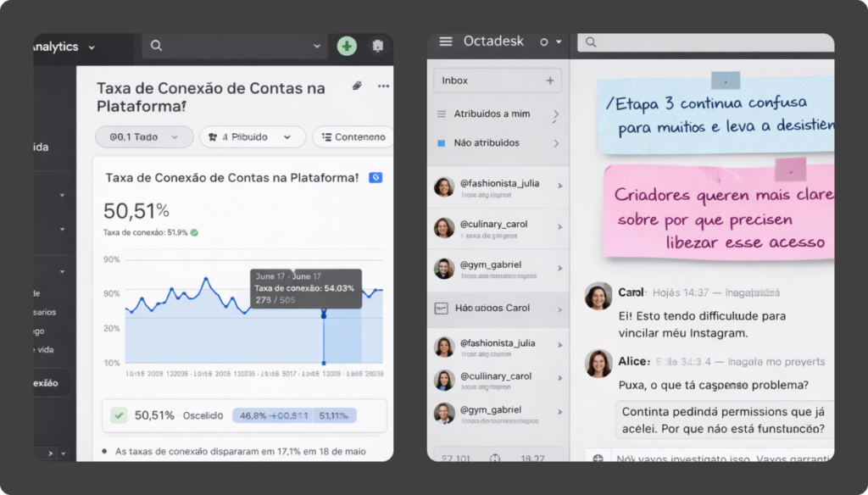This screenshot has width=868, height=495.
Task: Click the blue chart badge icon
Action: click(x=376, y=178)
